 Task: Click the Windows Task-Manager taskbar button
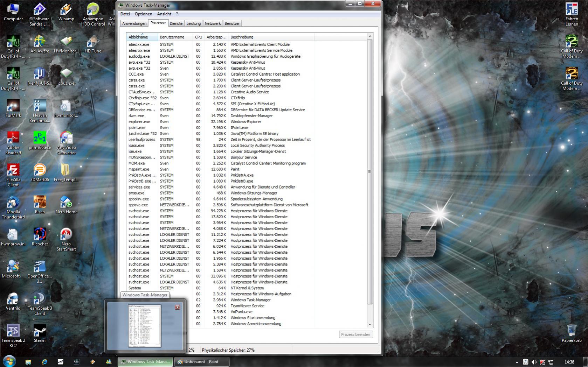tap(145, 362)
